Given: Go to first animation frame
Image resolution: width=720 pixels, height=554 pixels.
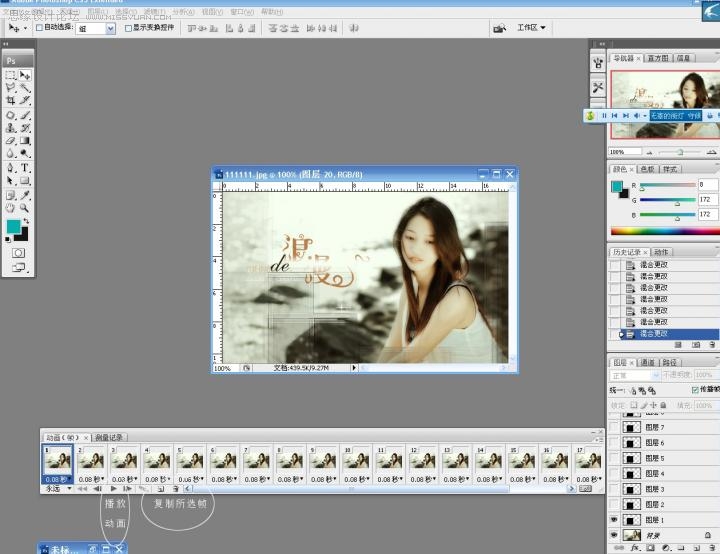Looking at the screenshot, I should (82, 489).
